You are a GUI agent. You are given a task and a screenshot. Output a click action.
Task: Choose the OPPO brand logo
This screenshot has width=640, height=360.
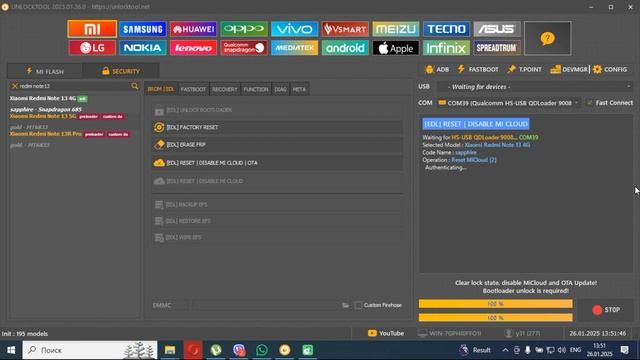(x=244, y=29)
